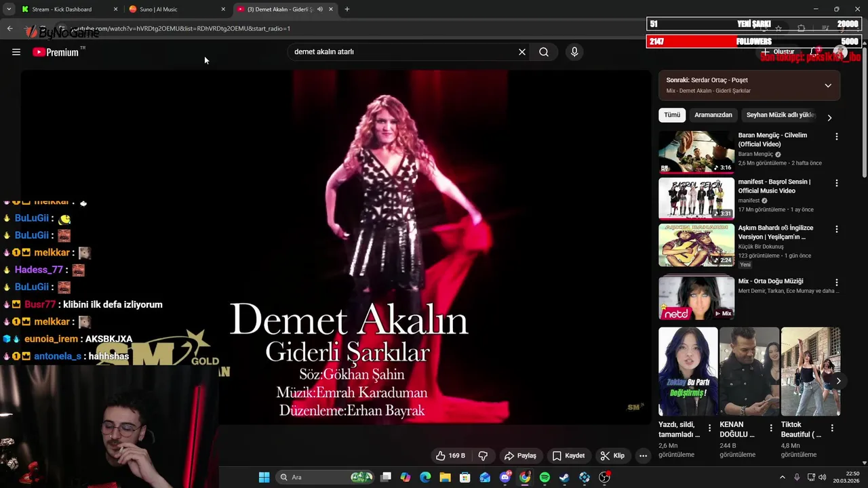Open the Yazdı, sildi short thumbnail

coord(688,371)
